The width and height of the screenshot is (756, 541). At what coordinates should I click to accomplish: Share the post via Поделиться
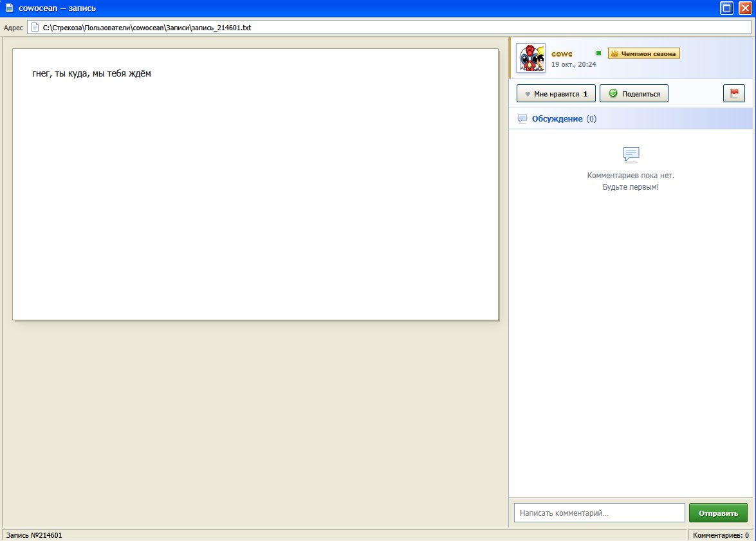[634, 93]
